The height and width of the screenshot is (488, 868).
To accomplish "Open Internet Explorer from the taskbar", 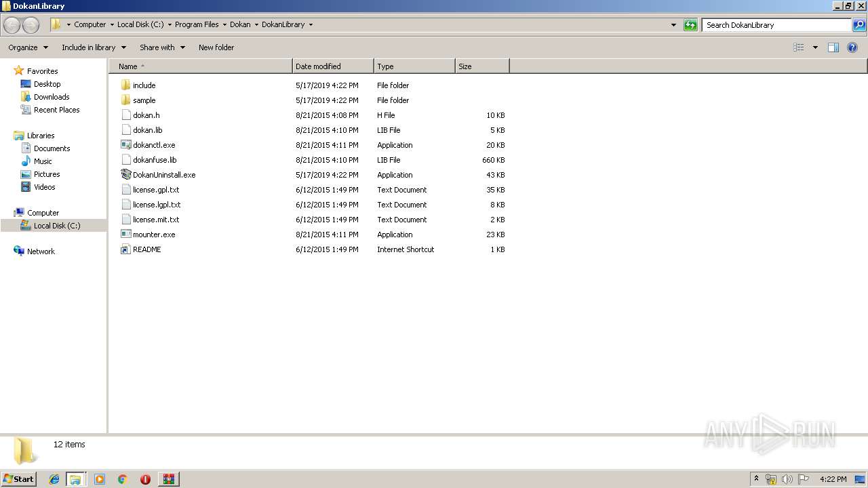I will [54, 479].
